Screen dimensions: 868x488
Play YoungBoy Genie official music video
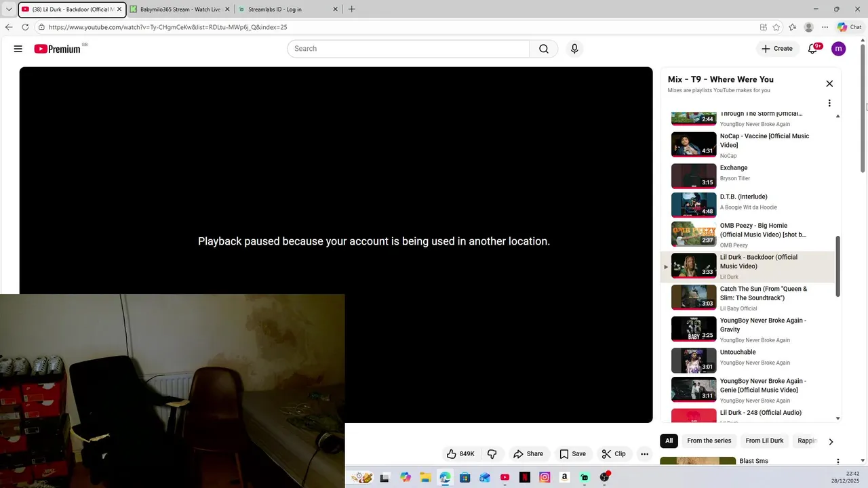747,390
